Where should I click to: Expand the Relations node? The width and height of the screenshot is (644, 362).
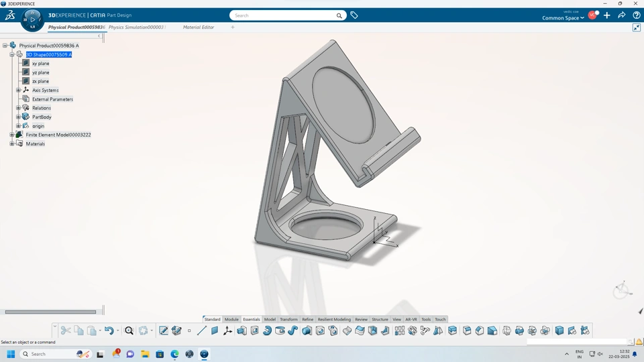click(x=18, y=108)
